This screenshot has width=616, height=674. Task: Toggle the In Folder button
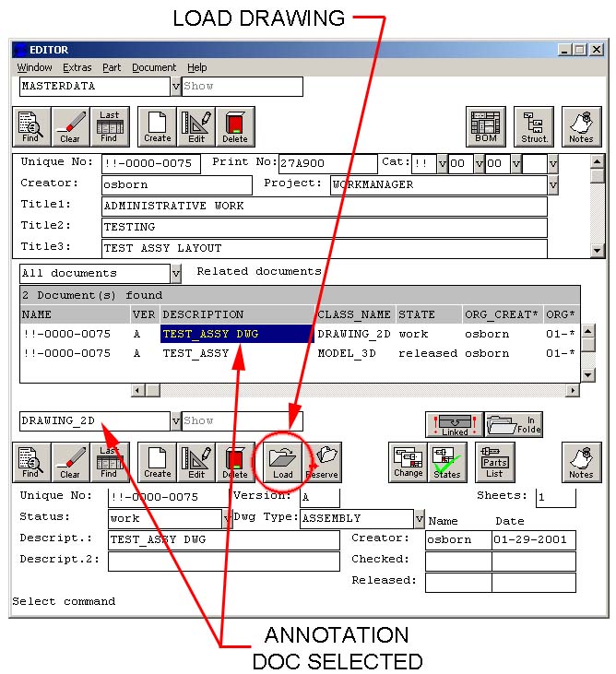514,424
